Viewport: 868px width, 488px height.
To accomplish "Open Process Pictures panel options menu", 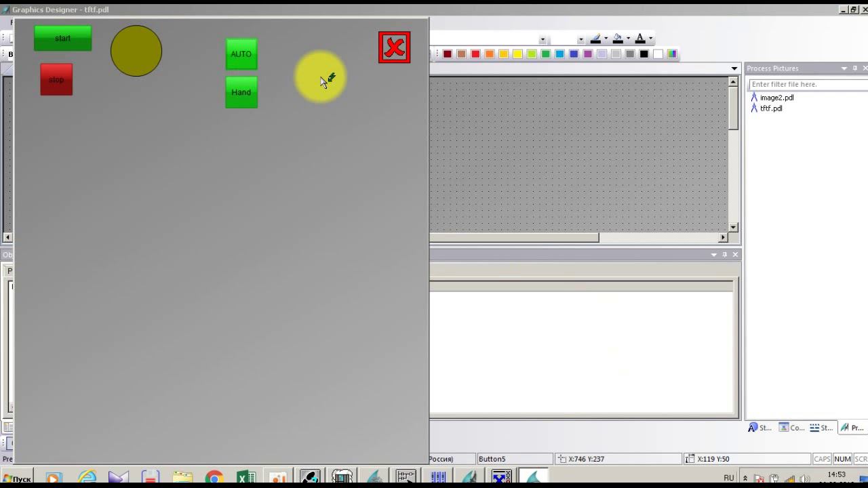I will [x=844, y=68].
